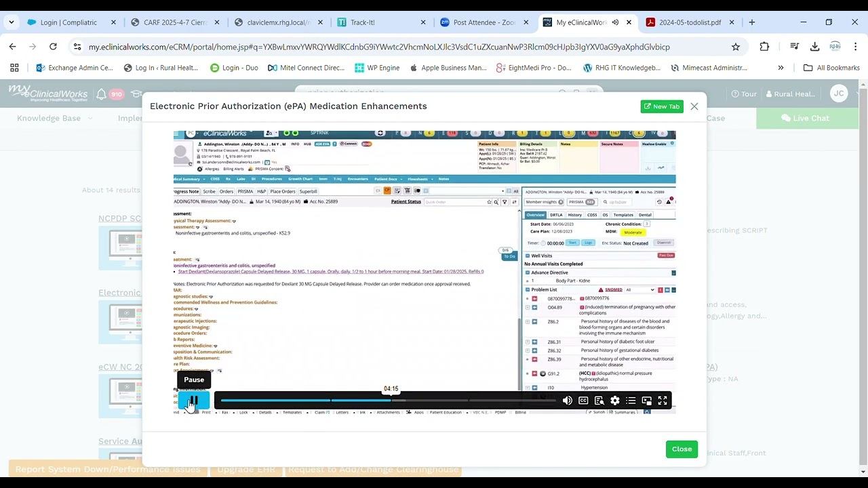
Task: Open the tab search dropdown
Action: [x=12, y=22]
